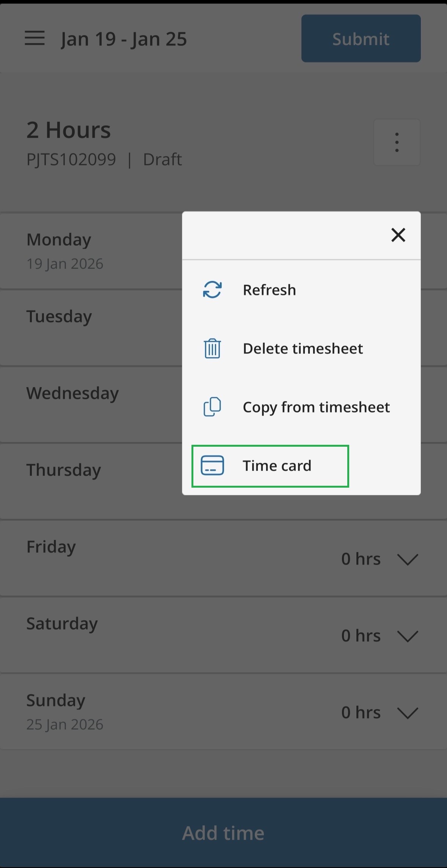Open the hamburger navigation menu

35,38
